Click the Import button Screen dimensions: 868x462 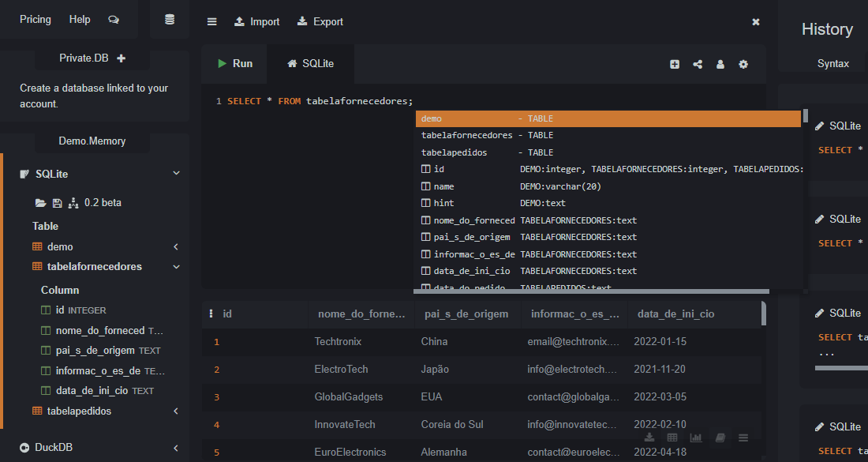click(256, 22)
